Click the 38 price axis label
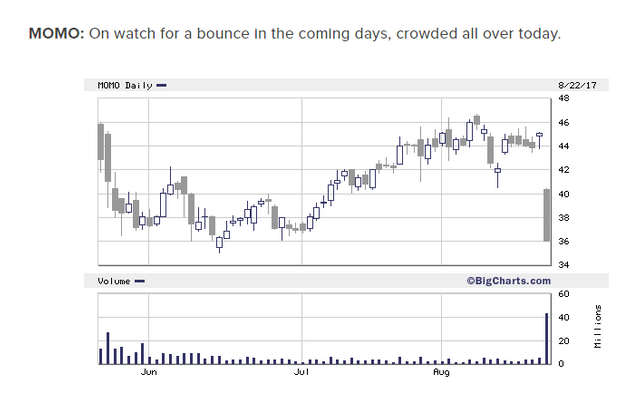The height and width of the screenshot is (402, 640). point(564,218)
